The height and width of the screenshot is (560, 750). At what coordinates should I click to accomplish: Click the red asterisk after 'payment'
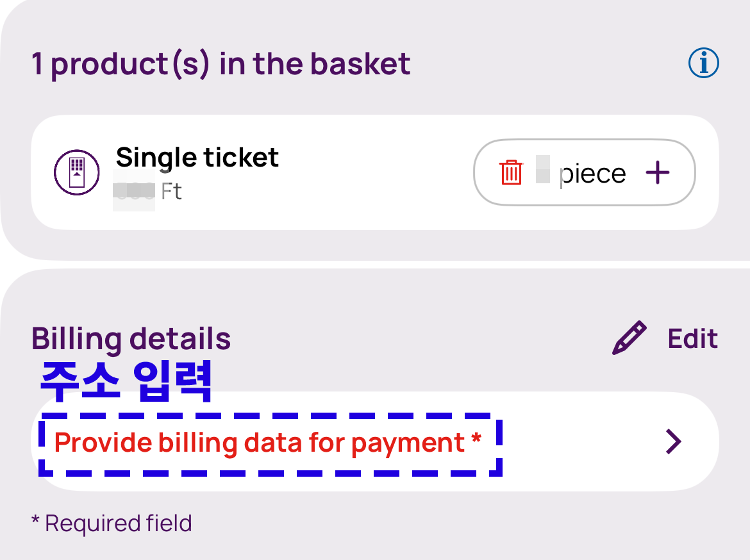pos(476,440)
